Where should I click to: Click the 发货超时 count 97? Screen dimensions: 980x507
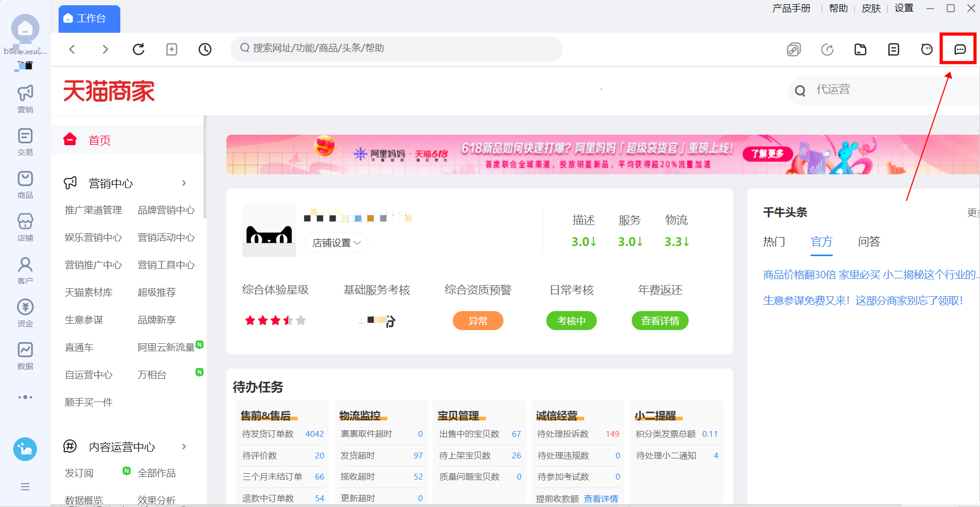point(418,455)
